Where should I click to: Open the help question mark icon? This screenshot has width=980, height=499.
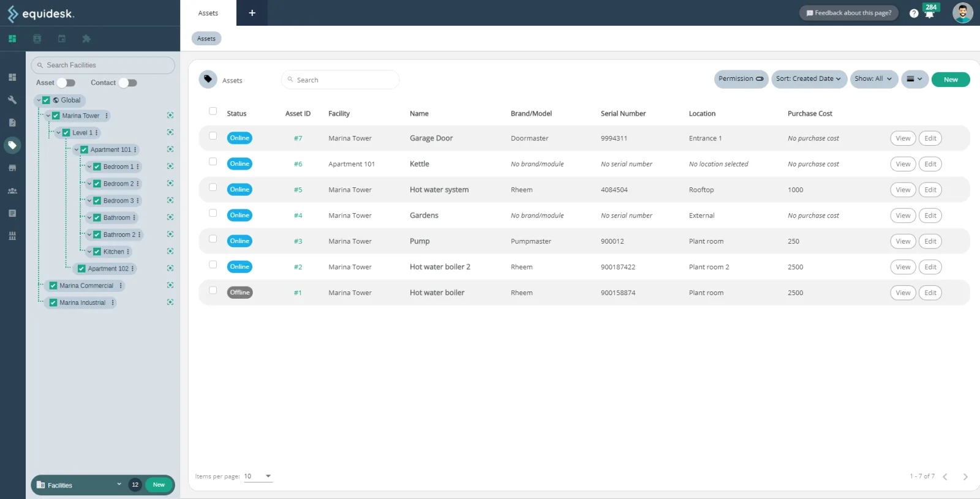[x=914, y=13]
